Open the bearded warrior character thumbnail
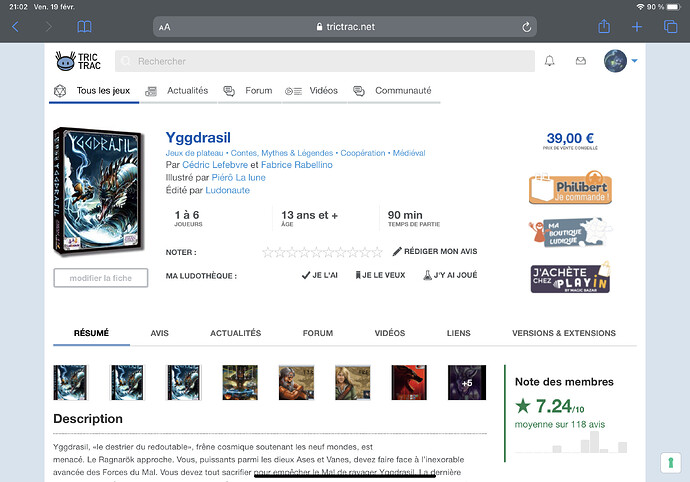The width and height of the screenshot is (690, 482). (296, 383)
